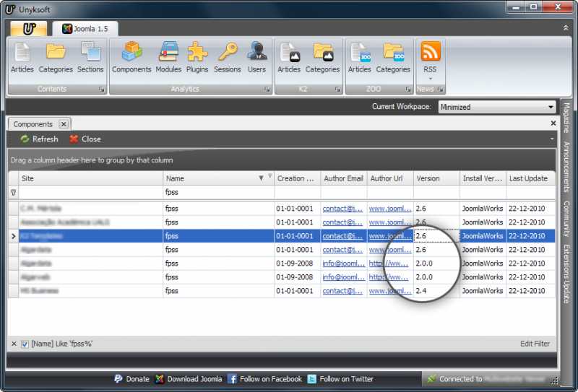Click the connection status icon
Viewport: 578px width, 392px height.
point(431,379)
